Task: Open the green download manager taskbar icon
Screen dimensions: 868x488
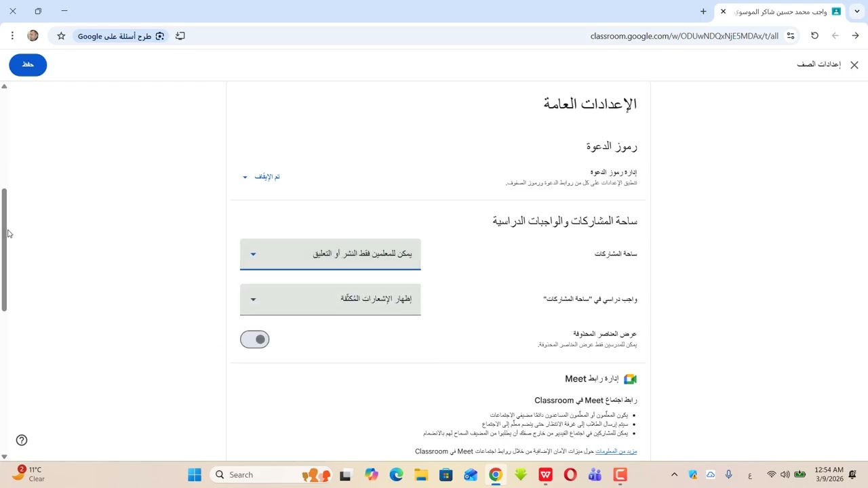Action: (521, 475)
